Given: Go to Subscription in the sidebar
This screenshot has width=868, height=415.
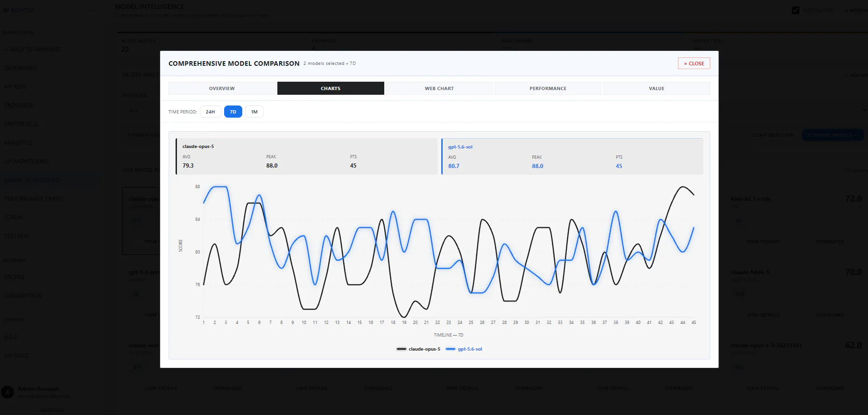Looking at the screenshot, I should [23, 296].
